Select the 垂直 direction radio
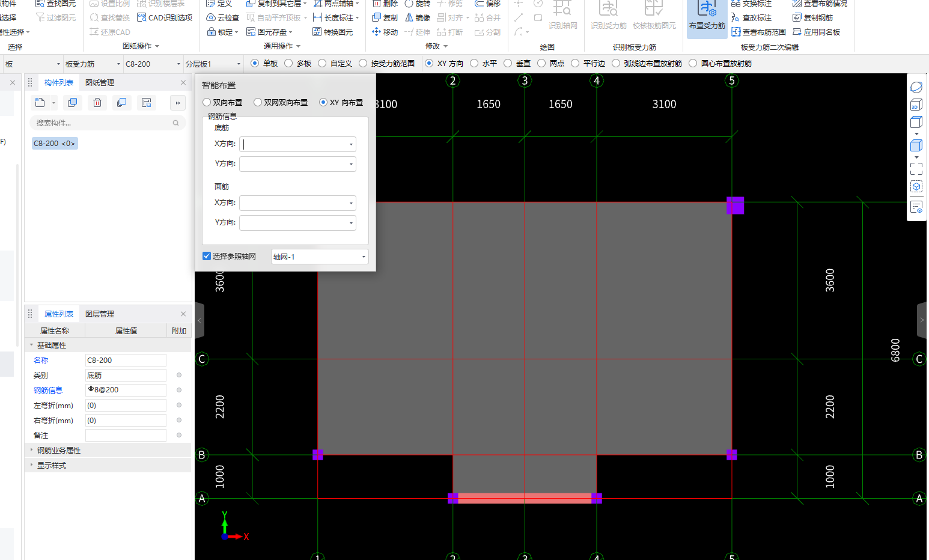This screenshot has width=929, height=560. point(517,63)
